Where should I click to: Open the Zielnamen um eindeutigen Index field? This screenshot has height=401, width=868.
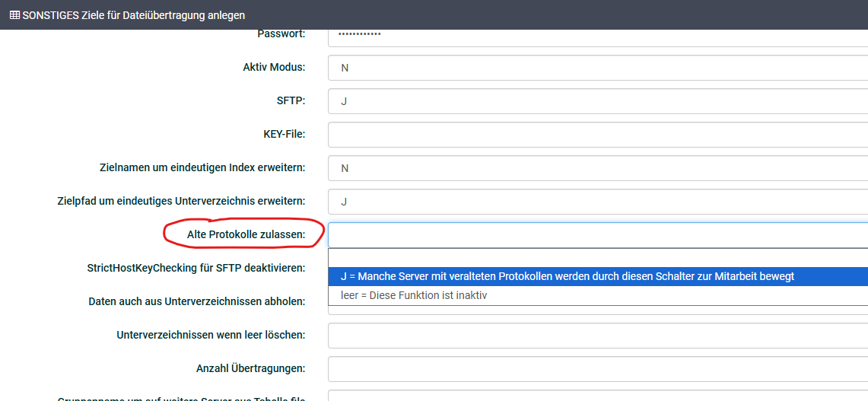click(x=597, y=168)
